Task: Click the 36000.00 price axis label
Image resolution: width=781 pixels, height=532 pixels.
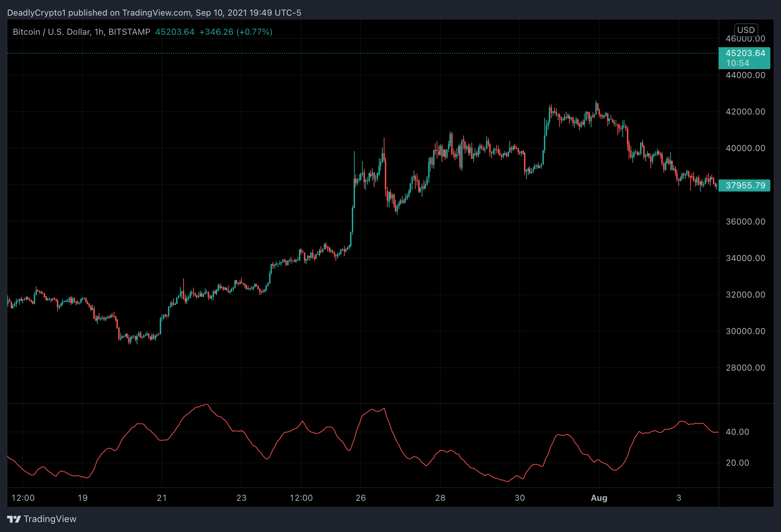Action: [745, 222]
